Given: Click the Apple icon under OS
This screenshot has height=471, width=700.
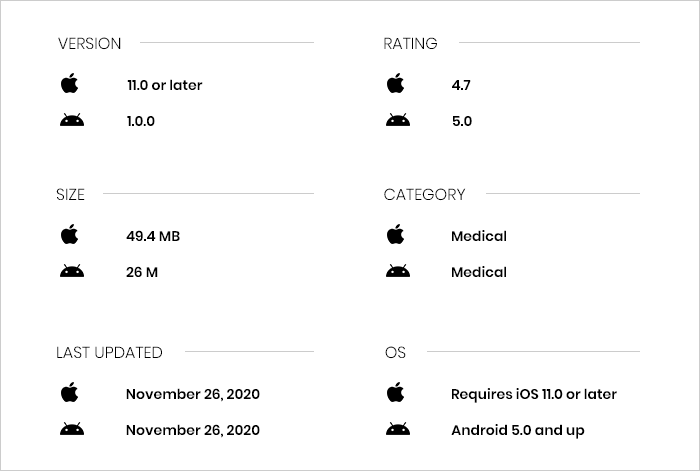Looking at the screenshot, I should pyautogui.click(x=396, y=393).
